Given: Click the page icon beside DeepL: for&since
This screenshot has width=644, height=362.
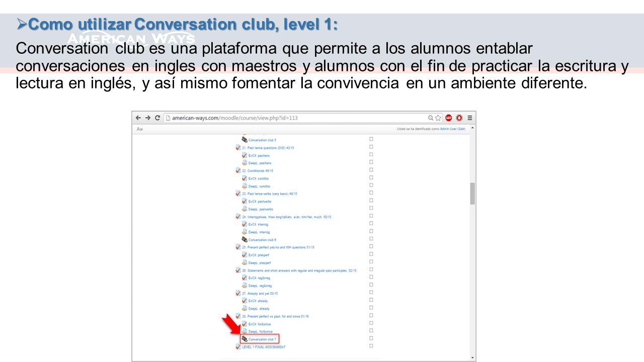Looking at the screenshot, I should coord(245,331).
